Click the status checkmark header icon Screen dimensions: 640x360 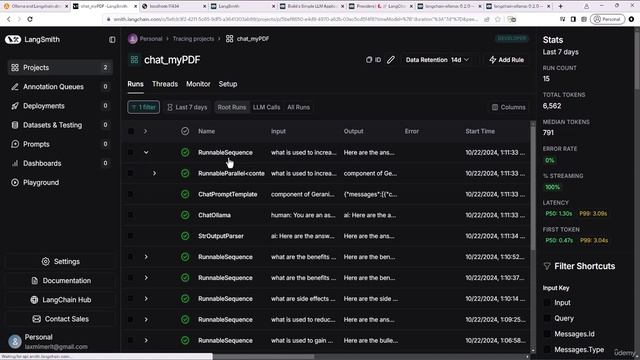[x=185, y=131]
